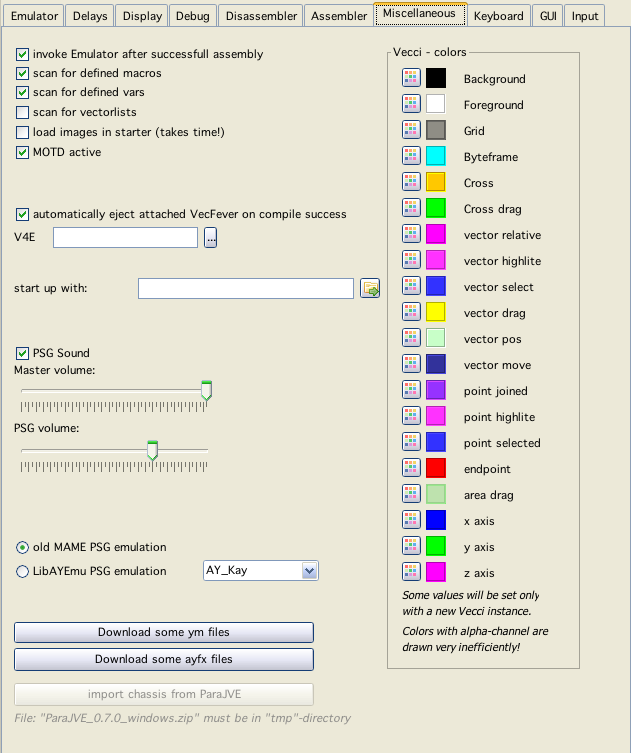Image resolution: width=631 pixels, height=753 pixels.
Task: Click Download some ym files button
Action: coord(164,632)
